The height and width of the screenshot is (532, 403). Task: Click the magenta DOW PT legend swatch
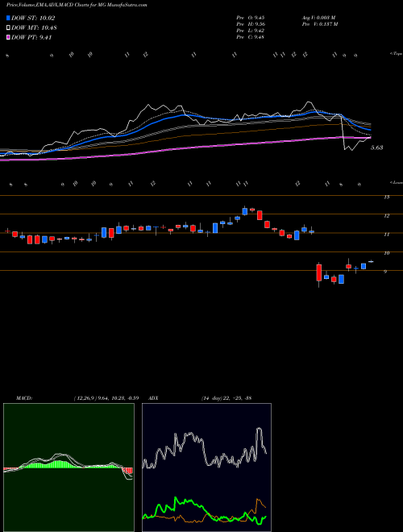point(8,38)
